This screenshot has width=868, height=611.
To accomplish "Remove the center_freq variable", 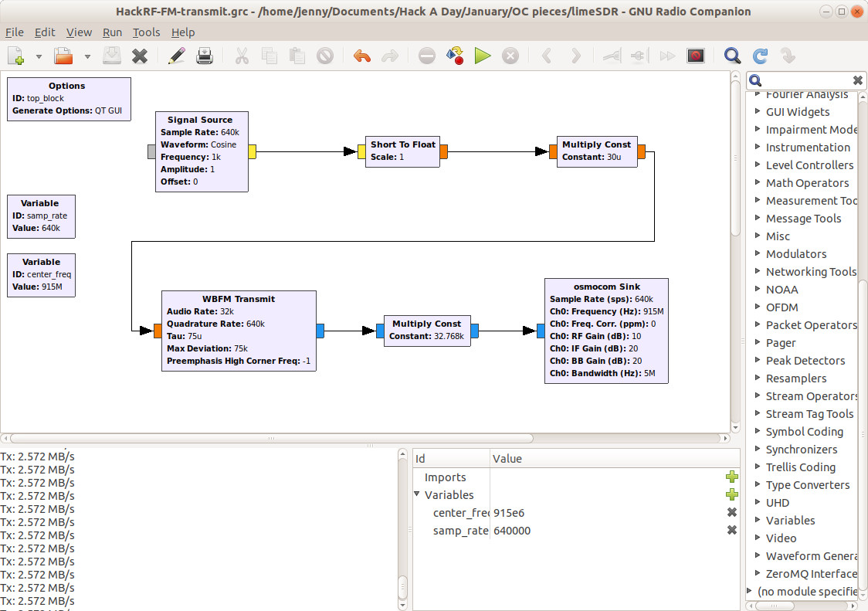I will pos(731,513).
